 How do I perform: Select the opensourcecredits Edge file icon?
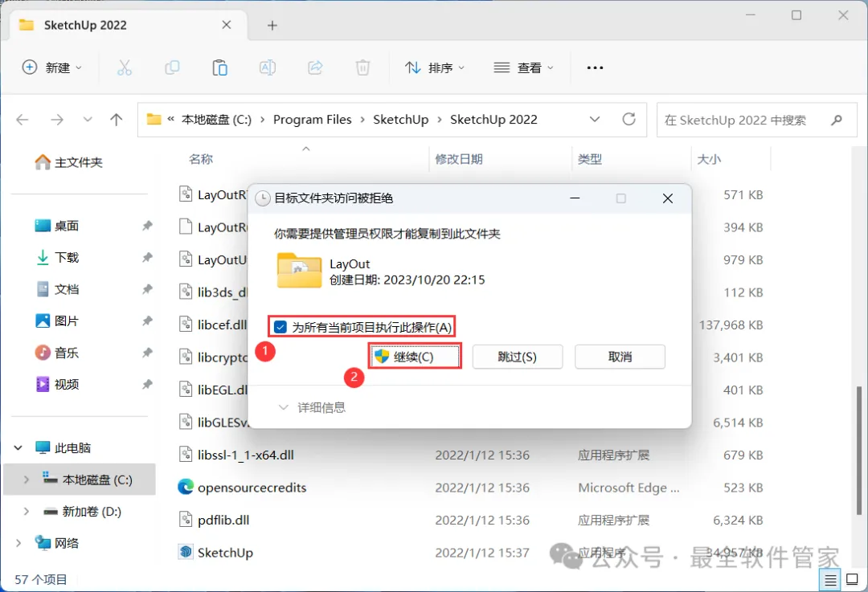186,487
